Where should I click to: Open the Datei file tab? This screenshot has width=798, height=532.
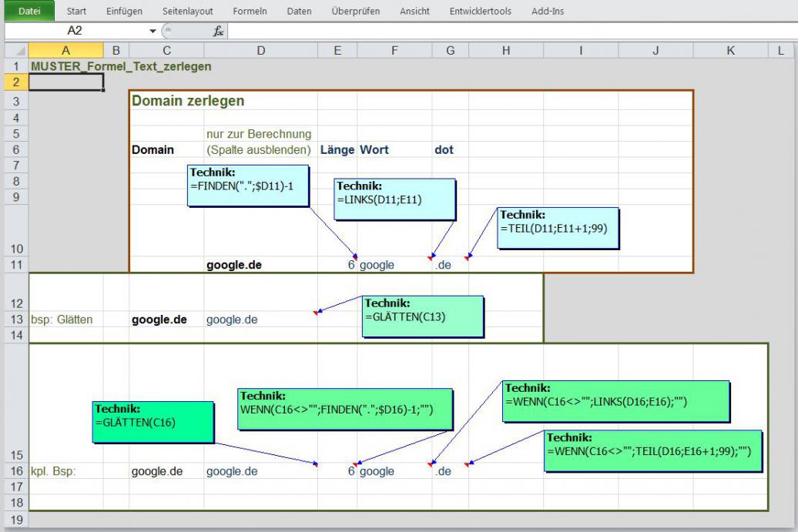point(29,11)
